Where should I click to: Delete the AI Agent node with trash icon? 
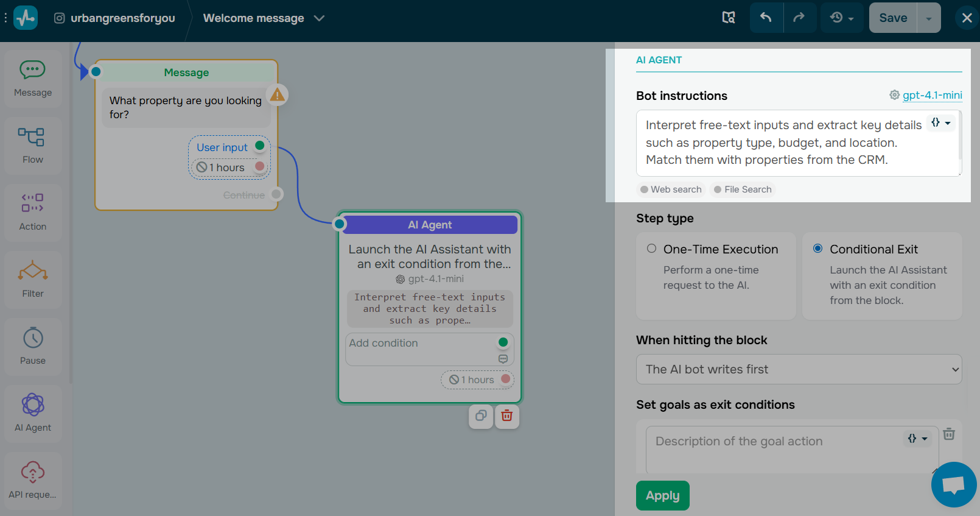click(506, 416)
